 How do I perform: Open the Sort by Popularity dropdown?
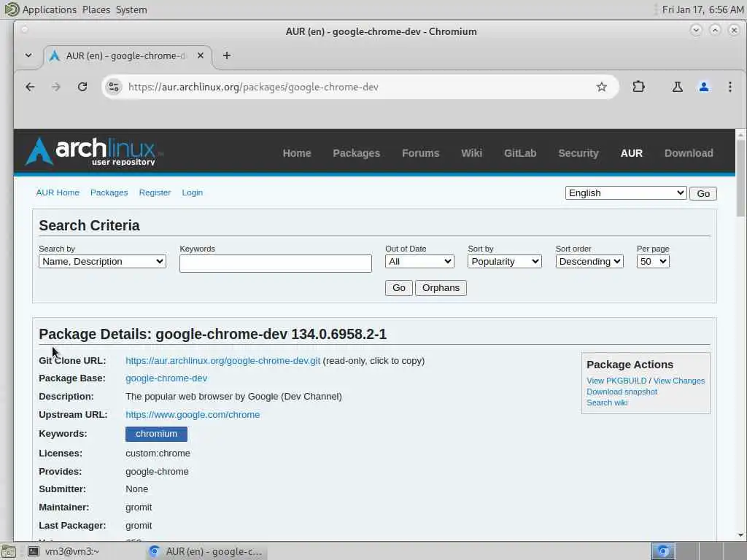[x=505, y=262]
